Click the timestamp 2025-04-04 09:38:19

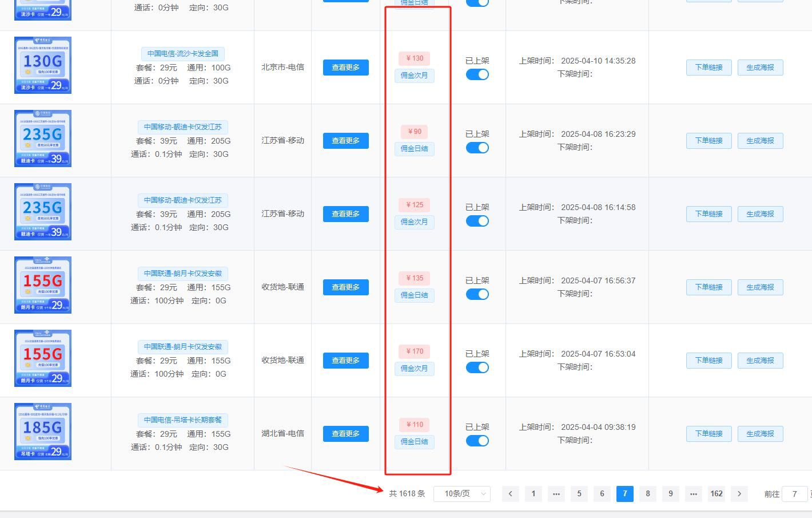[598, 427]
